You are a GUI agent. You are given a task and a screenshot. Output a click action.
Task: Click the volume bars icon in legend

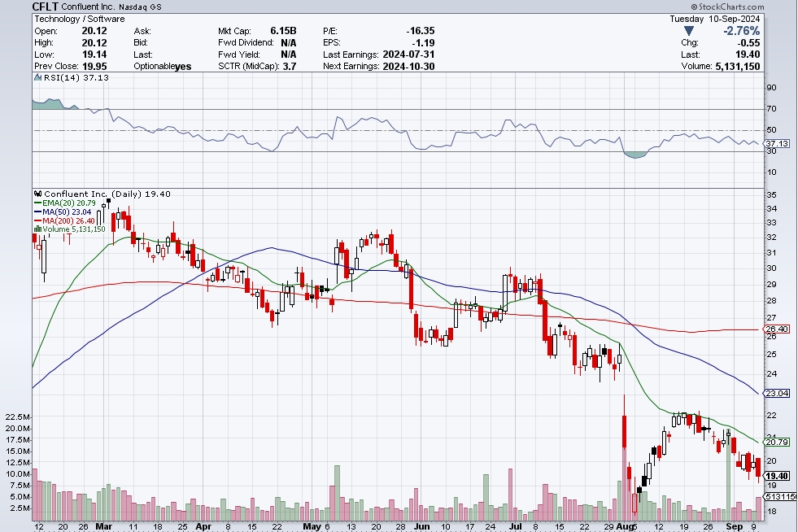(x=37, y=229)
